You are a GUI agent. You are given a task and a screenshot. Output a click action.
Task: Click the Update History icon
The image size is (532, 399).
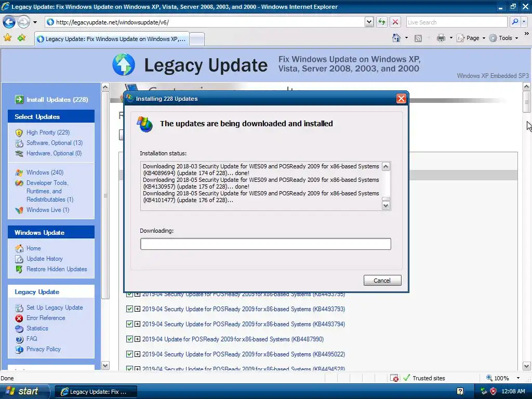(19, 259)
